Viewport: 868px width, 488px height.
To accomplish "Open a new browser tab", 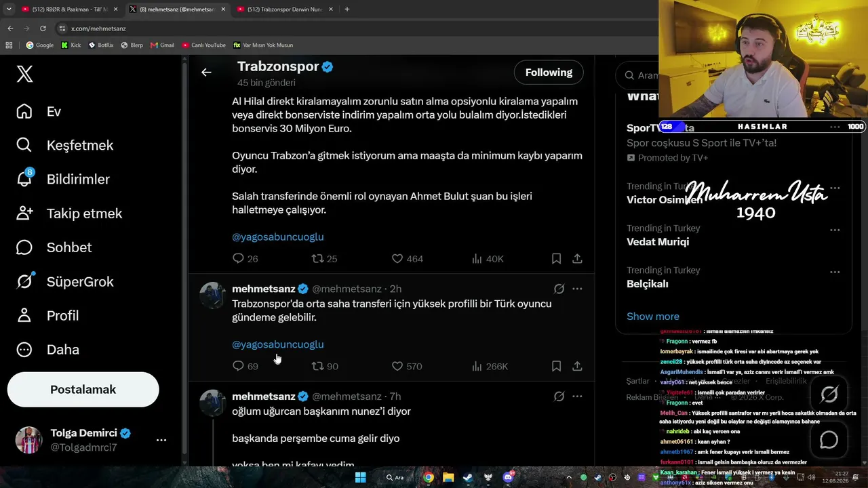I will coord(347,9).
